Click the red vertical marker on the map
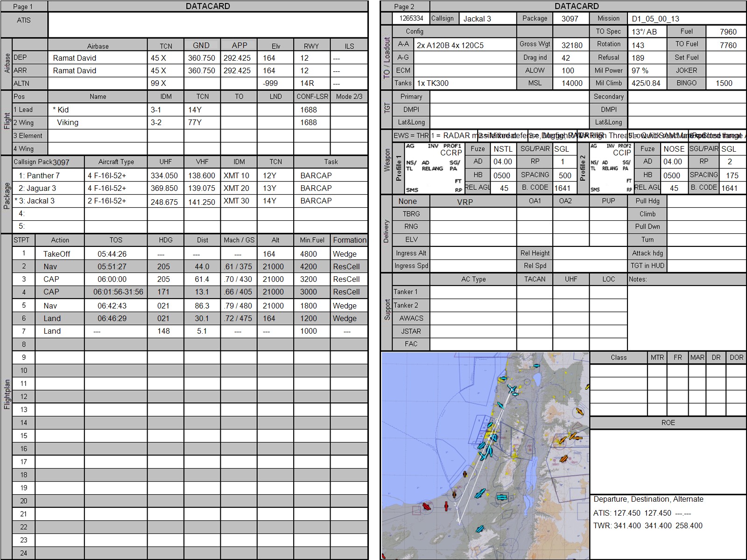Viewport: 747px width, 560px height. point(446,505)
